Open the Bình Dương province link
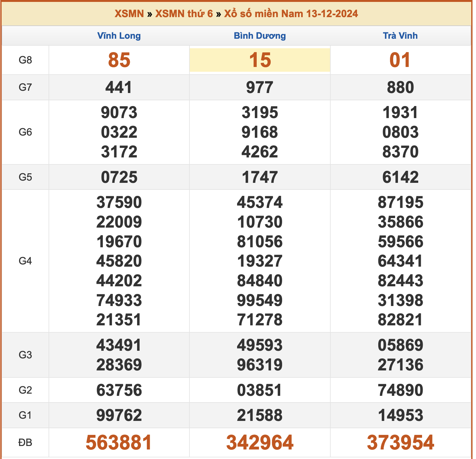The height and width of the screenshot is (459, 476). tap(260, 36)
